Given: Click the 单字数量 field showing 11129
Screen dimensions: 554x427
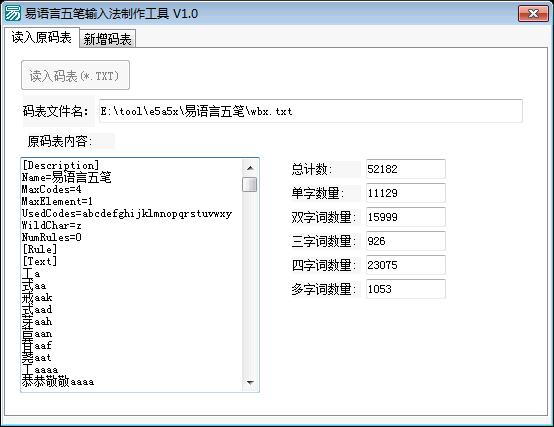Looking at the screenshot, I should 406,193.
